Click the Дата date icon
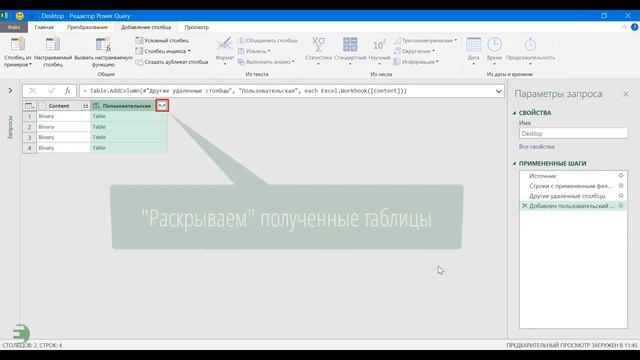 tap(473, 44)
